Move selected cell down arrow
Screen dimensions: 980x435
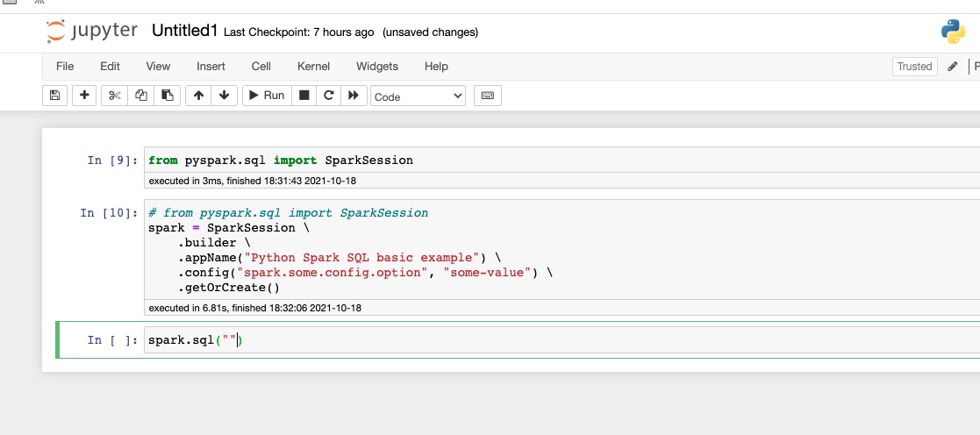coord(224,96)
